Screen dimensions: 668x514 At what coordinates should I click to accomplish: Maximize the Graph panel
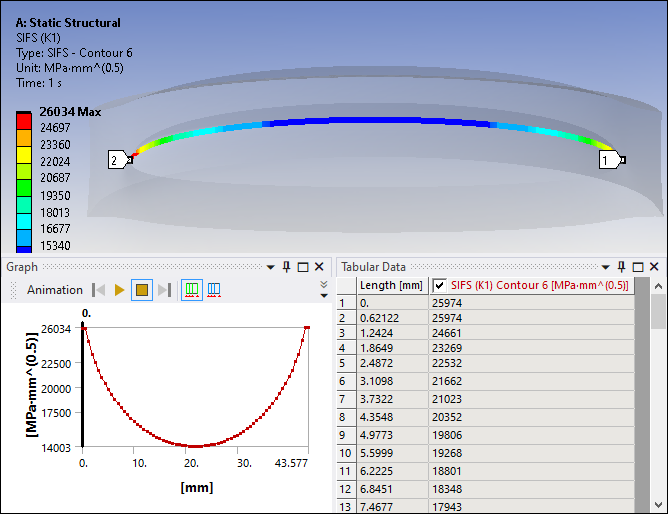303,267
